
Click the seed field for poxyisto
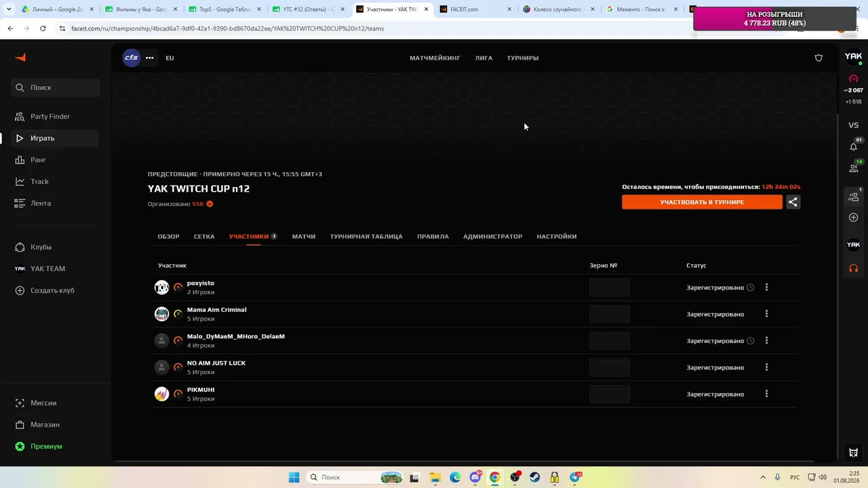(x=610, y=287)
